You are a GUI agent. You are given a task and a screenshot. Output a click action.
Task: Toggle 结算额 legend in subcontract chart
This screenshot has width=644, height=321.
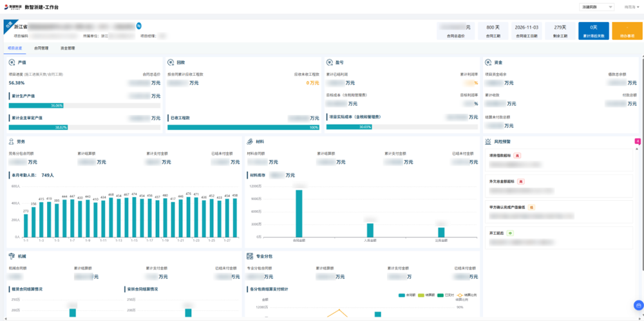427,295
